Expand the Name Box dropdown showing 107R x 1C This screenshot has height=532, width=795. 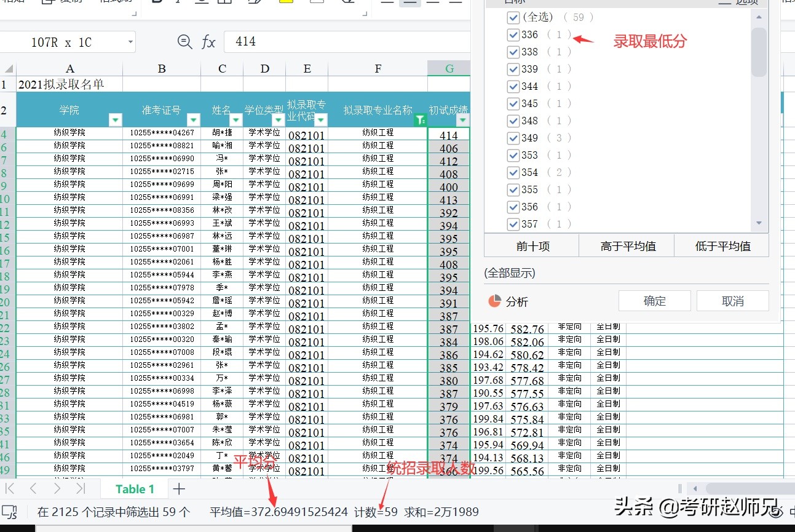click(129, 41)
